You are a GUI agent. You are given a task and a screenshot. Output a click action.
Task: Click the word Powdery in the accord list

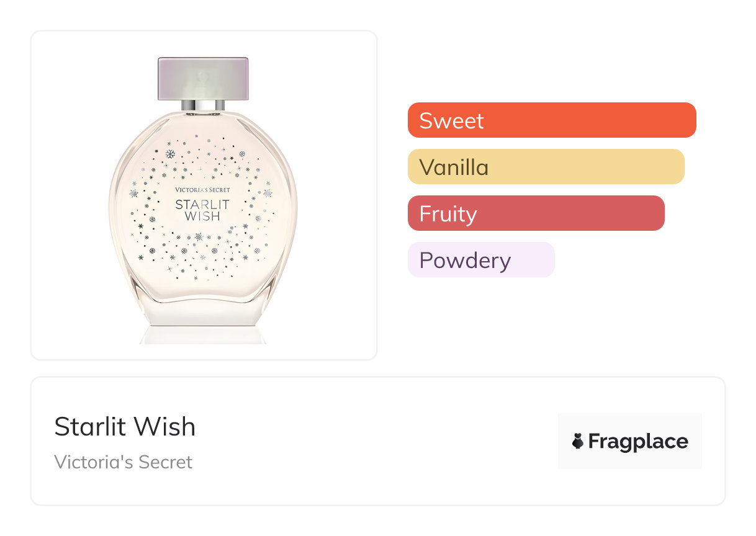tap(465, 261)
